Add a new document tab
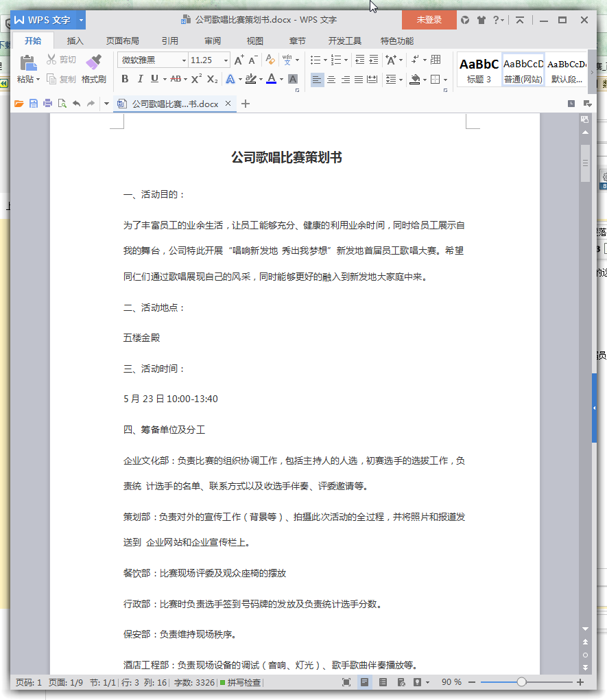Screen dimensions: 607x700 tap(246, 104)
